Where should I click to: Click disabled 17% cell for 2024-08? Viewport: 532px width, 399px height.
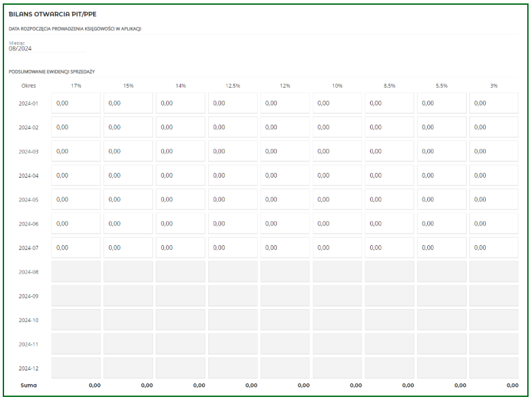pos(76,272)
